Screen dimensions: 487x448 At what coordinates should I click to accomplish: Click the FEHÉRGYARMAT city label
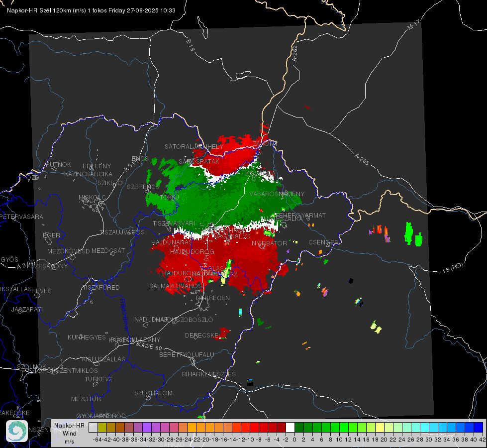click(300, 215)
